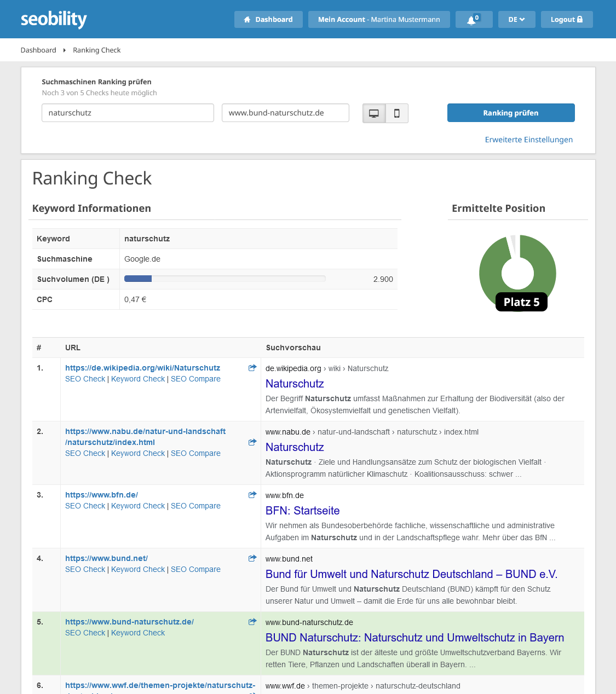The width and height of the screenshot is (616, 694).
Task: Click the Platz 5 position donut chart
Action: (517, 273)
